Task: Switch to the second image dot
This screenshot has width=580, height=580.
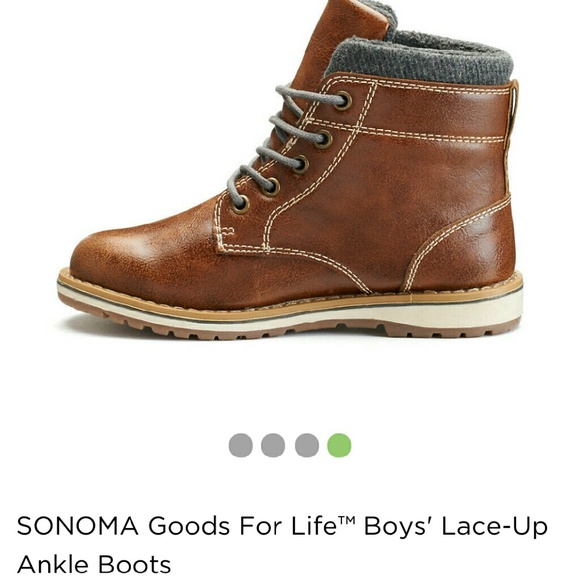Action: click(273, 445)
